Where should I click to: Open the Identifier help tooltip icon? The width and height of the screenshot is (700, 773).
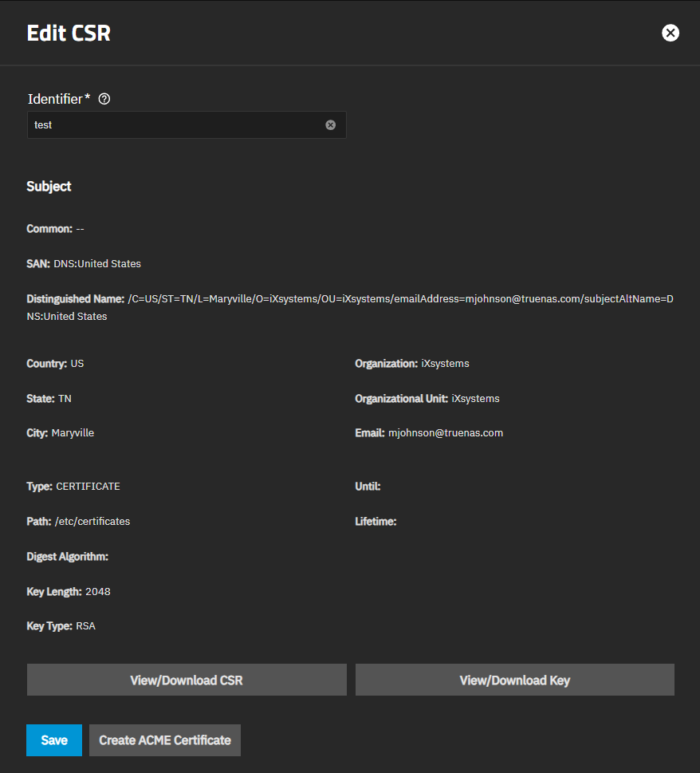point(104,100)
